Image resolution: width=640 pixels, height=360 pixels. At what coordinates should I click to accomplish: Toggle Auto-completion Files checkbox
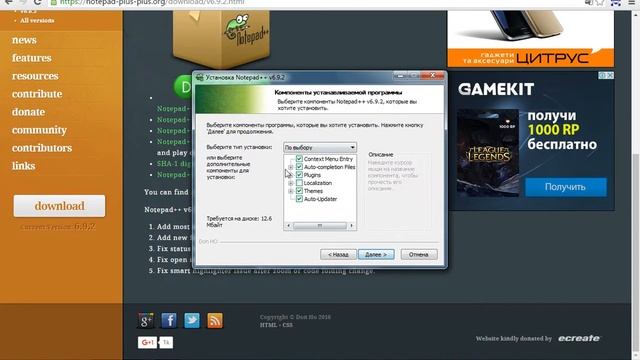point(299,167)
